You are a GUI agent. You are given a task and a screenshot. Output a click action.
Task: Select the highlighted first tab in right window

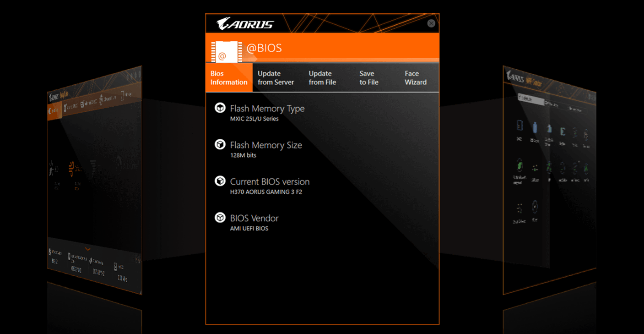click(530, 99)
